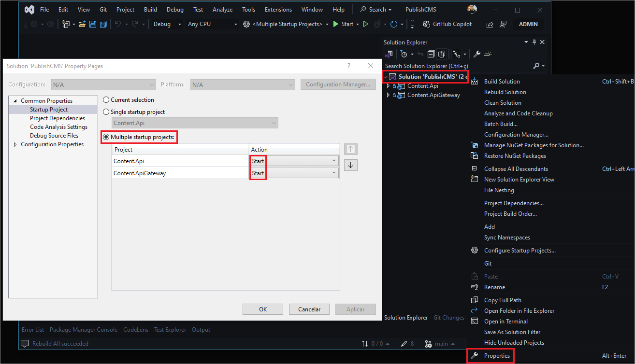Choose Rebuild Solution from context menu
The width and height of the screenshot is (635, 364).
click(x=505, y=92)
